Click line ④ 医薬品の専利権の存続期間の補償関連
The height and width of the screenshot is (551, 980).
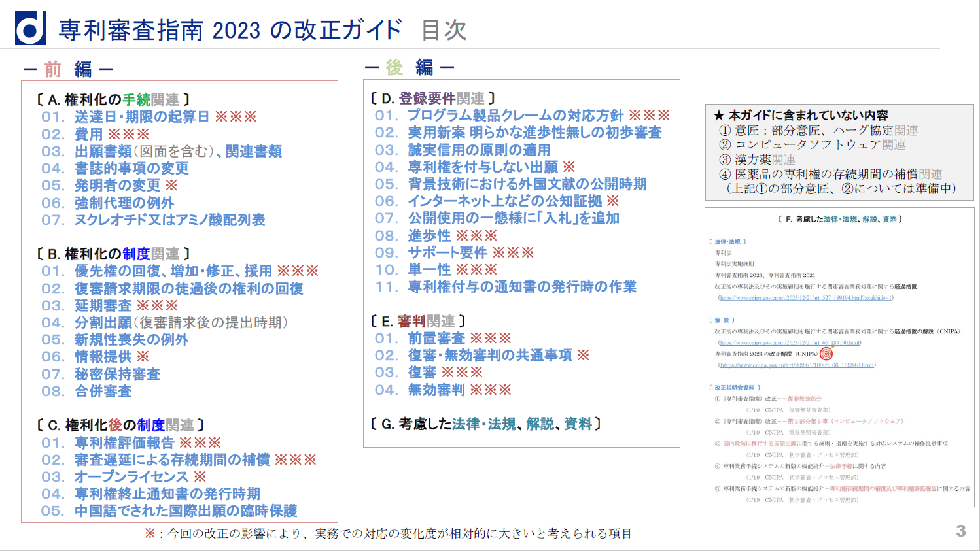coord(830,174)
